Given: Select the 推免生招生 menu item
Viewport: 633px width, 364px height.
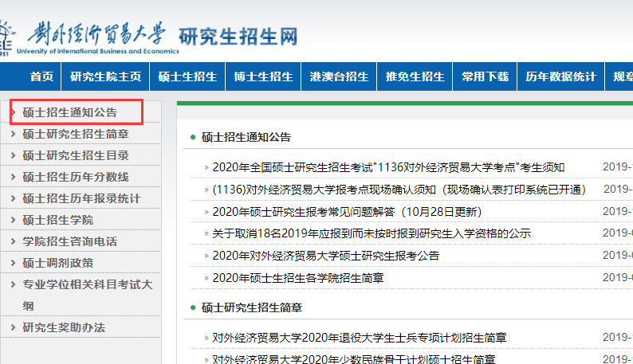Looking at the screenshot, I should coord(415,76).
